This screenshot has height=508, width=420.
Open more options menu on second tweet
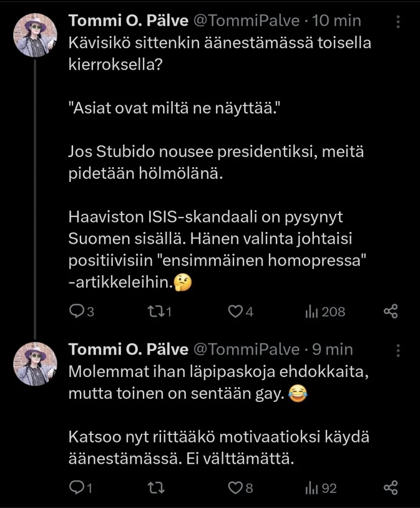pyautogui.click(x=398, y=350)
